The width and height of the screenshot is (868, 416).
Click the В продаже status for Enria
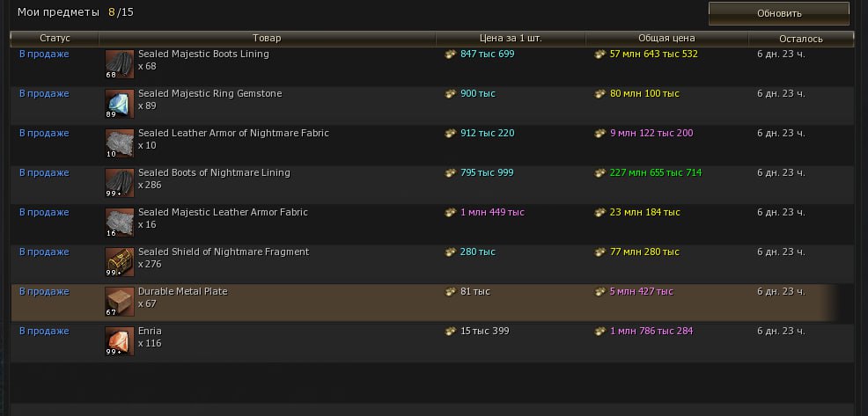(44, 332)
